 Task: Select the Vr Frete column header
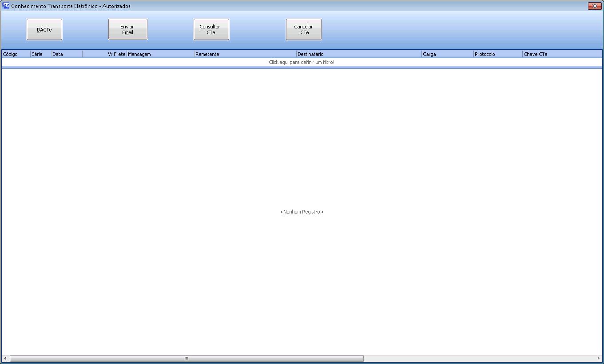[105, 54]
